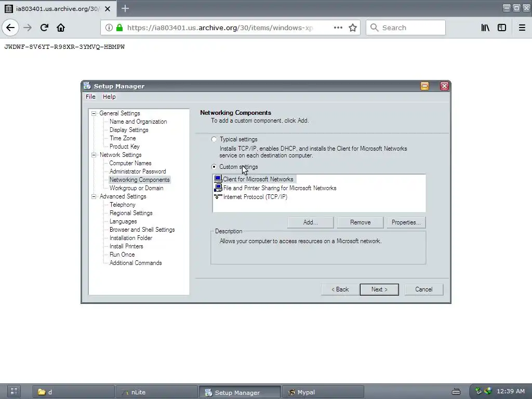532x399 pixels.
Task: Open page actions three-dot menu
Action: click(x=338, y=28)
